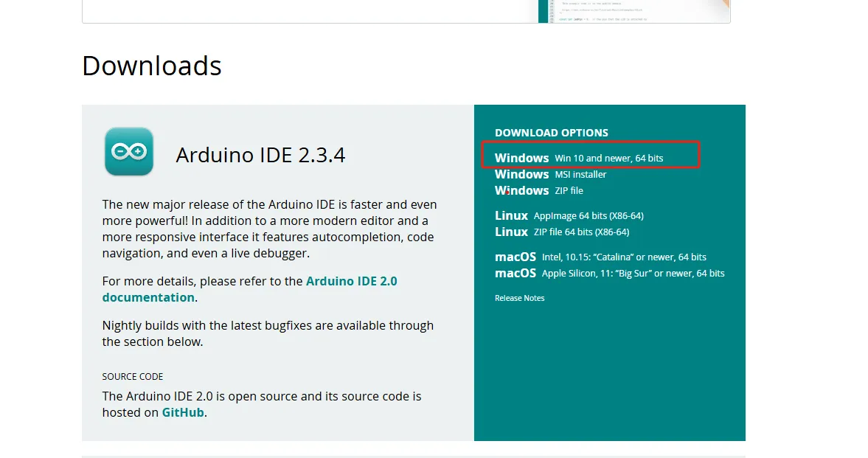Download Windows Win 10 and newer 64-bit version
Screen dimensions: 868x458
(578, 158)
